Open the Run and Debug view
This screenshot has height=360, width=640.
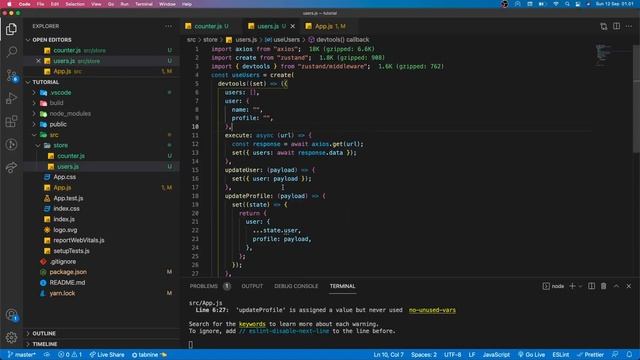(11, 98)
